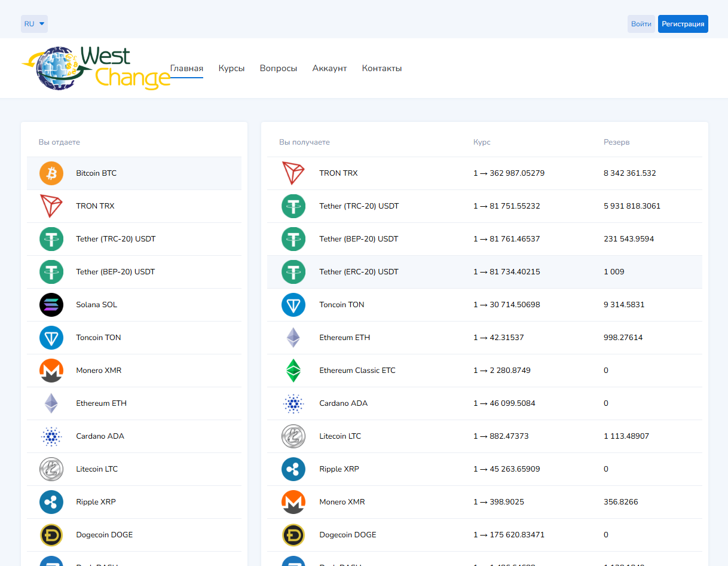Click Toncoin icon in receive list
Image resolution: width=728 pixels, height=566 pixels.
293,305
